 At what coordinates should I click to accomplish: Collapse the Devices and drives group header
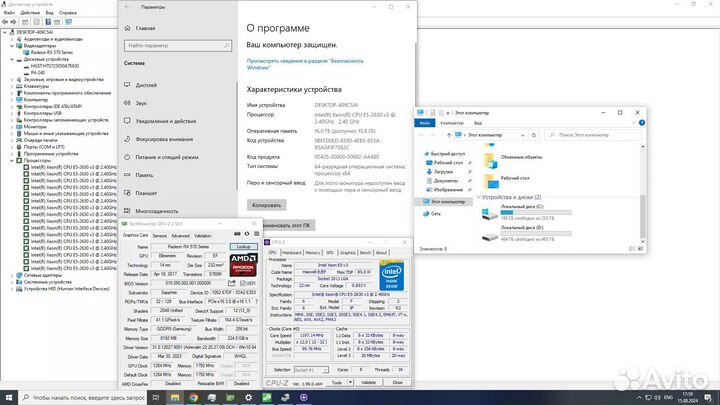coord(477,197)
